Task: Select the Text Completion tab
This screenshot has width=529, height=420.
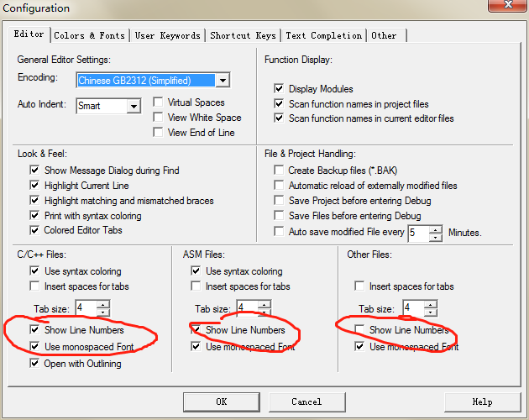Action: tap(323, 35)
